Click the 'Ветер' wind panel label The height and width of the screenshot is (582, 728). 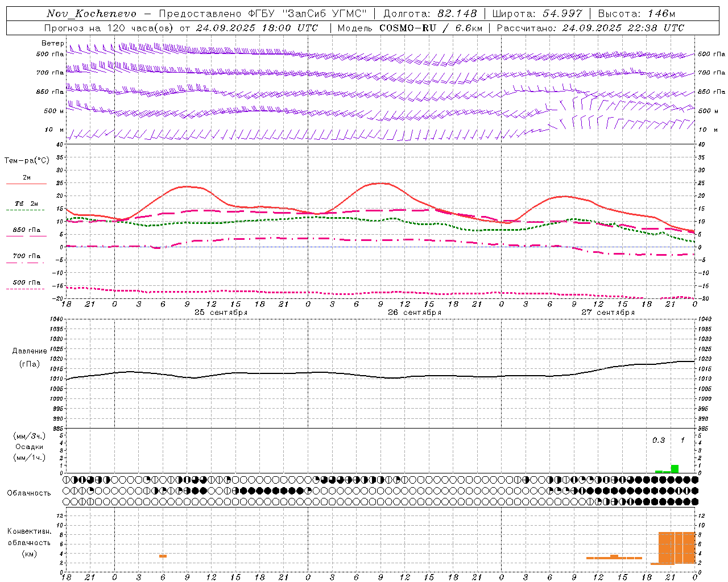tap(53, 43)
